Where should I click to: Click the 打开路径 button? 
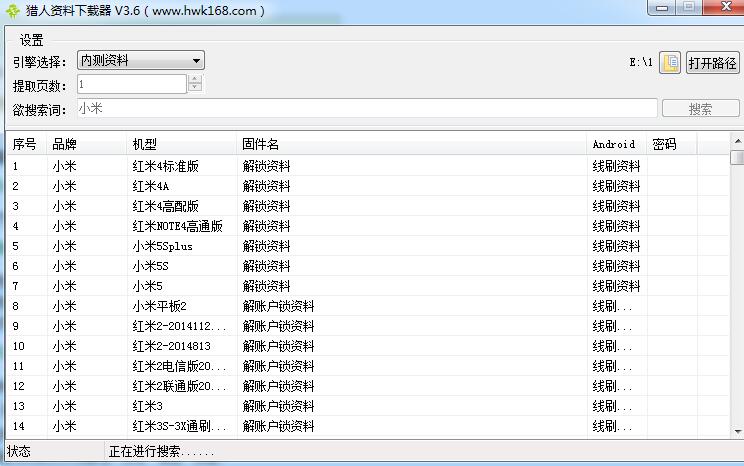712,63
